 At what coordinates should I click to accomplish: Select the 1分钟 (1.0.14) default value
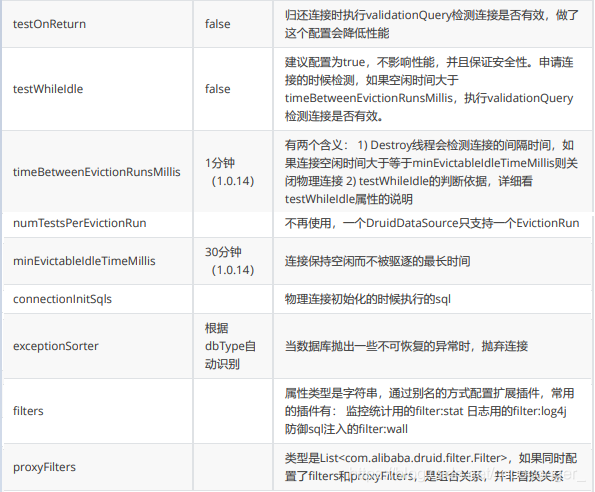(230, 172)
